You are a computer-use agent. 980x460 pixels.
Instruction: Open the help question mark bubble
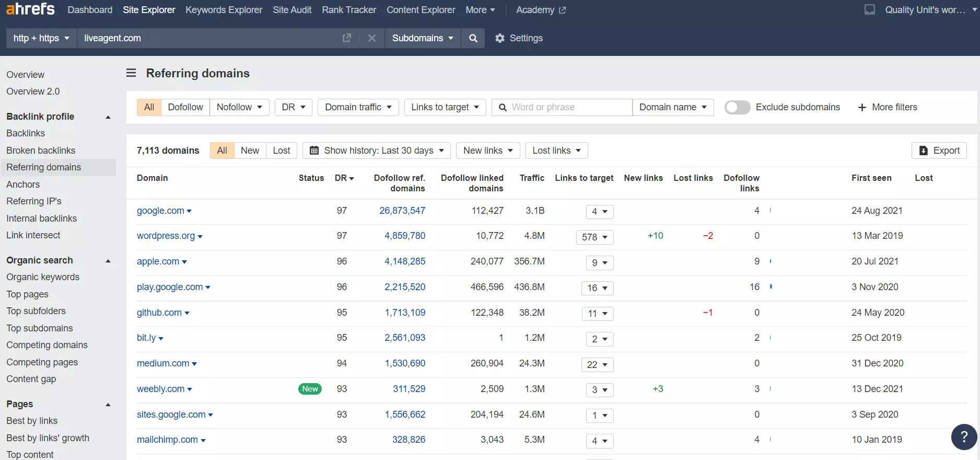click(x=964, y=437)
